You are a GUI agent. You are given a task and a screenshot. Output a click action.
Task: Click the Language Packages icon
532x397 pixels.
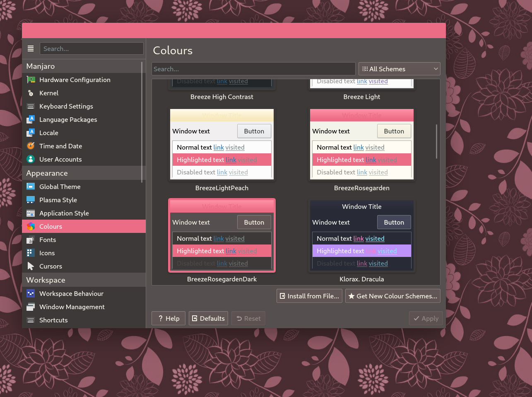[31, 119]
